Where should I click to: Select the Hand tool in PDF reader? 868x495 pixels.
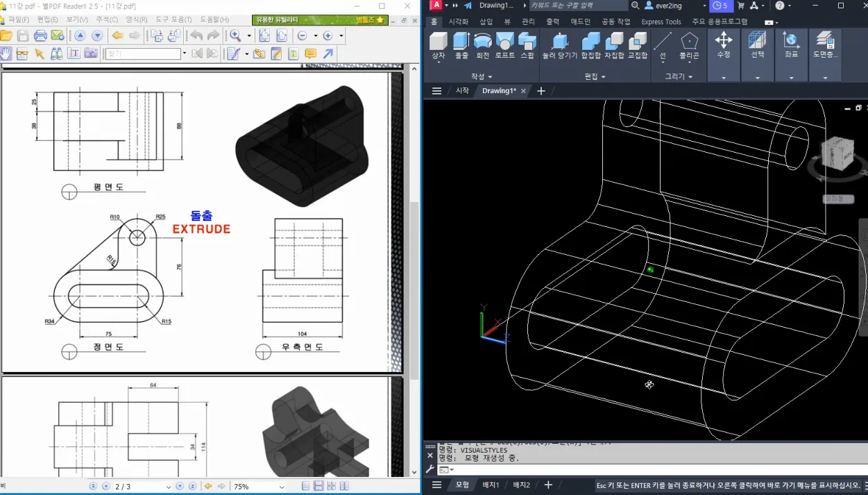6,53
